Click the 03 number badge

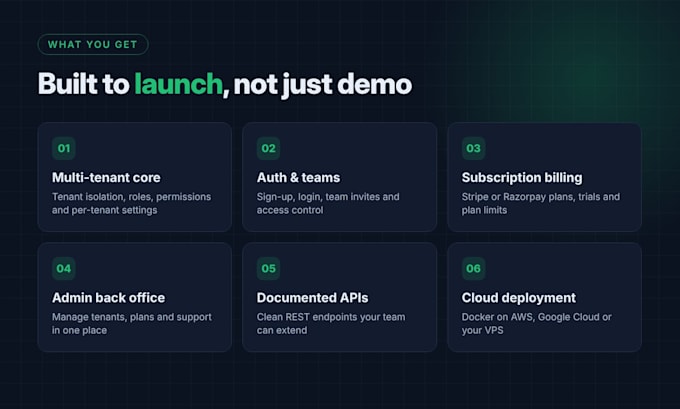click(x=473, y=148)
